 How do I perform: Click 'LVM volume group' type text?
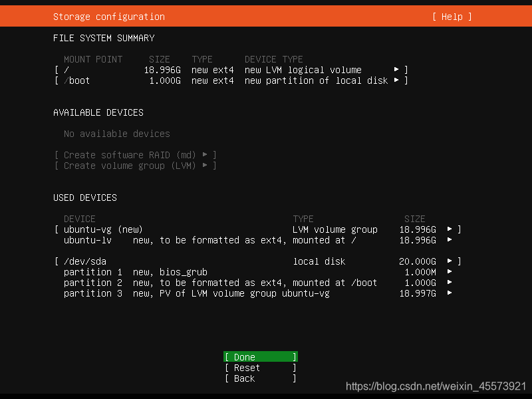[335, 229]
